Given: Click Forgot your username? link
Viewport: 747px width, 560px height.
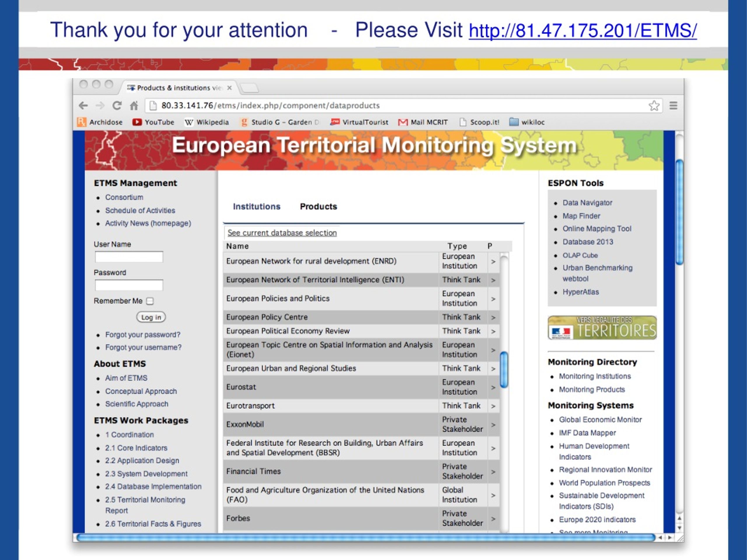Looking at the screenshot, I should [143, 348].
